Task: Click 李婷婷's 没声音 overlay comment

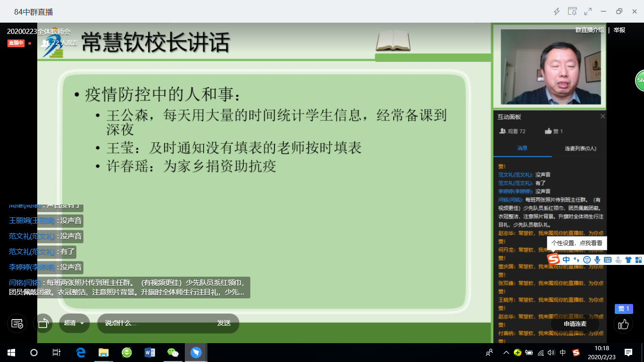Action: pos(46,267)
